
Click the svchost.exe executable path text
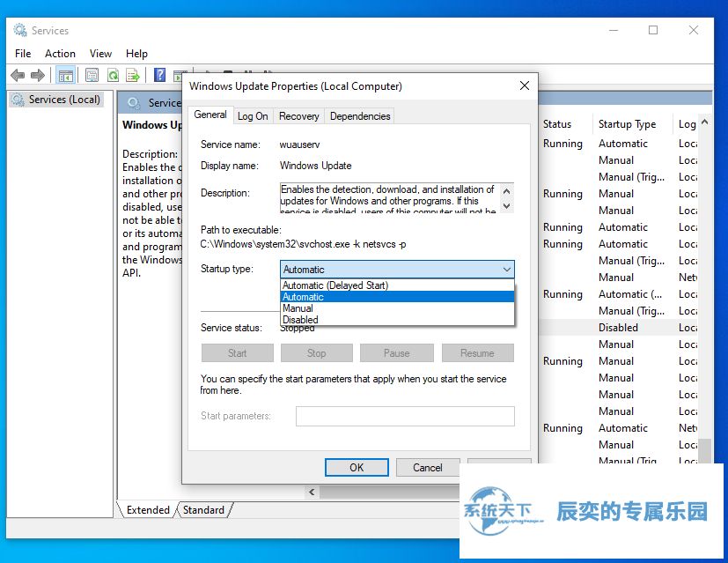(303, 244)
